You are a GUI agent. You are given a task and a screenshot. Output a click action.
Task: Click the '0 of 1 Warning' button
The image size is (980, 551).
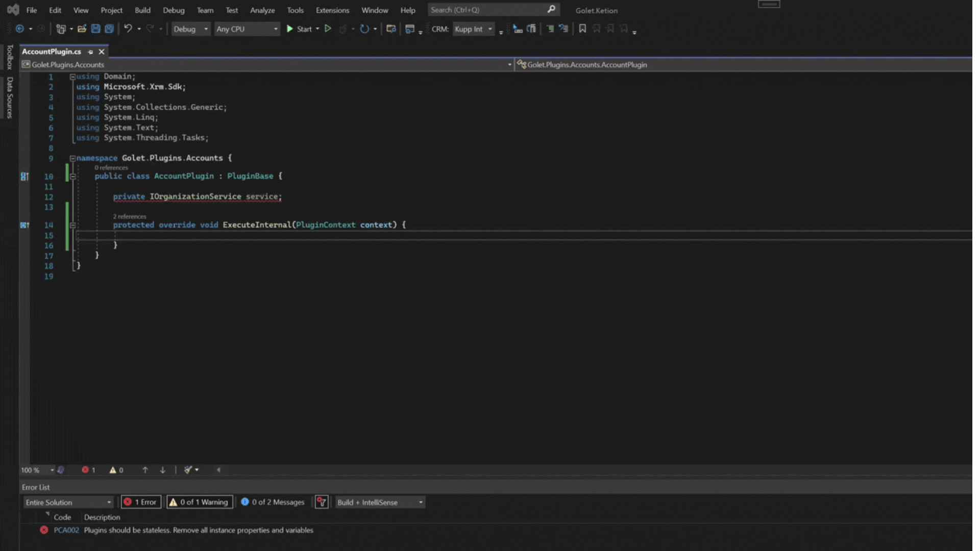[199, 502]
